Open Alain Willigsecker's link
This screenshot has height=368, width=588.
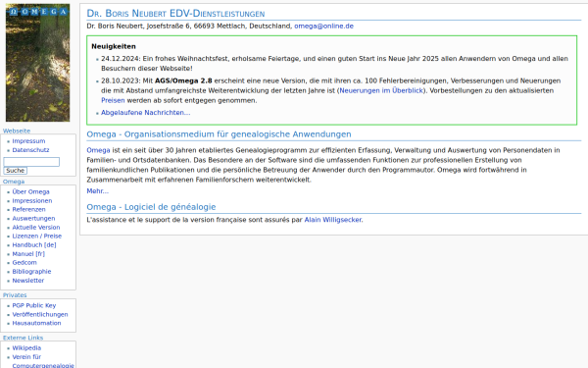(x=333, y=220)
